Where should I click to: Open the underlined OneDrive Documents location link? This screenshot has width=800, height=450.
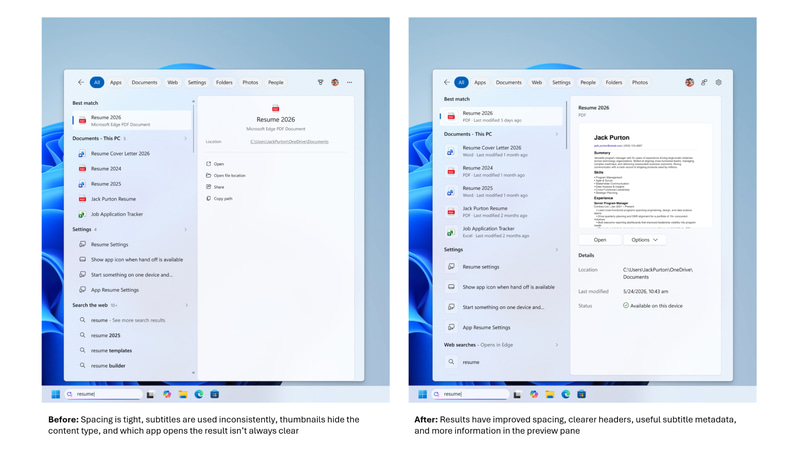click(289, 141)
